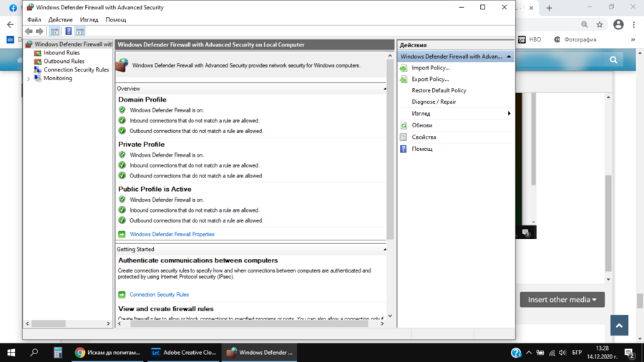
Task: Expand the Изглед submenu arrow in the Actions pane
Action: point(509,114)
